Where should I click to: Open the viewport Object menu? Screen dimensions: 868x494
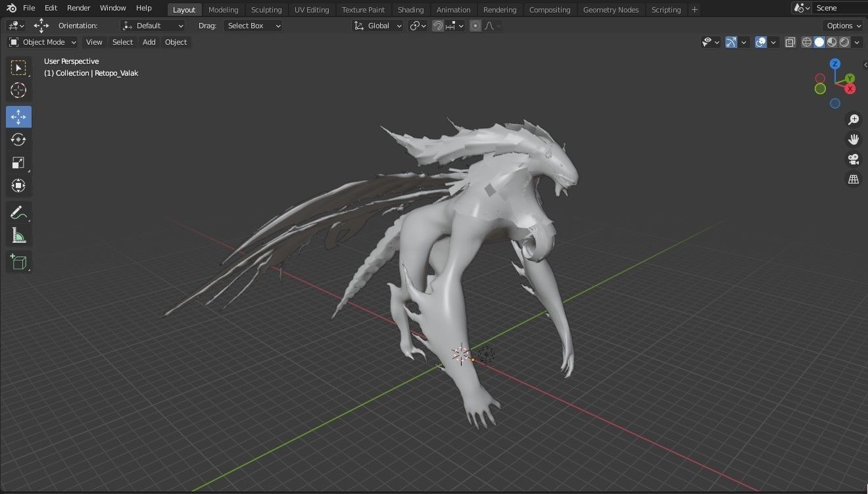(176, 42)
